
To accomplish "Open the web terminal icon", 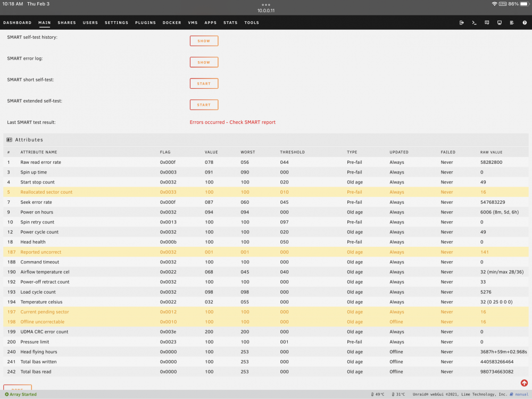I will [x=474, y=23].
